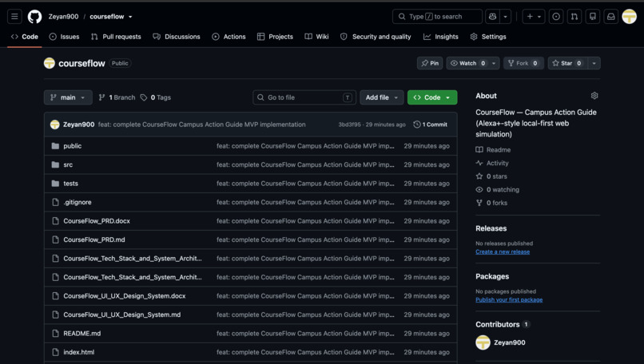Viewport: 644px width, 364px height.
Task: Open the latest commit message link
Action: click(201, 125)
